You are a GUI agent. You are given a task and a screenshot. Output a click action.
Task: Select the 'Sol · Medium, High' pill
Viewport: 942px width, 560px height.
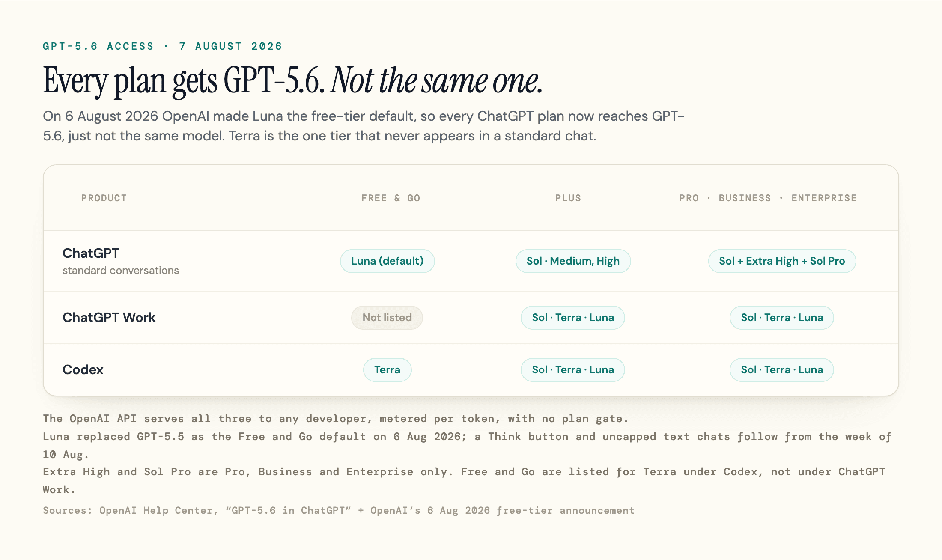click(573, 261)
